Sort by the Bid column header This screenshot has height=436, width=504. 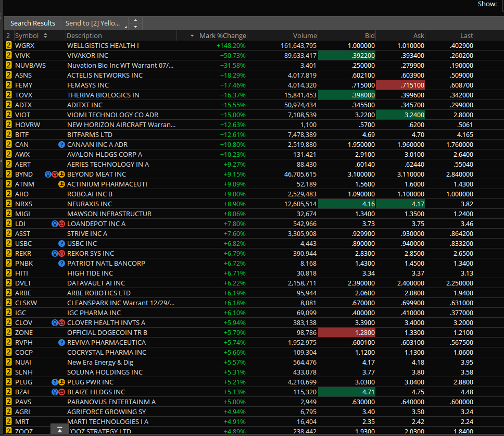(370, 36)
